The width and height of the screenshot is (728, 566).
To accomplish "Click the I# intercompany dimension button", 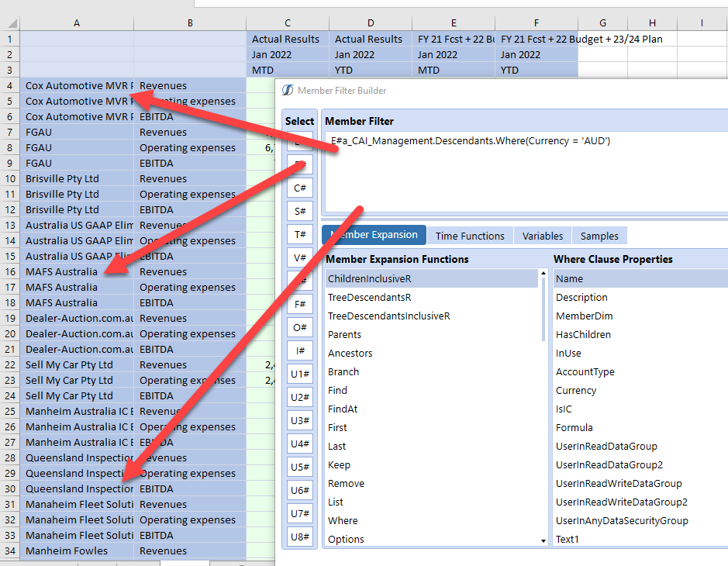I will 299,350.
